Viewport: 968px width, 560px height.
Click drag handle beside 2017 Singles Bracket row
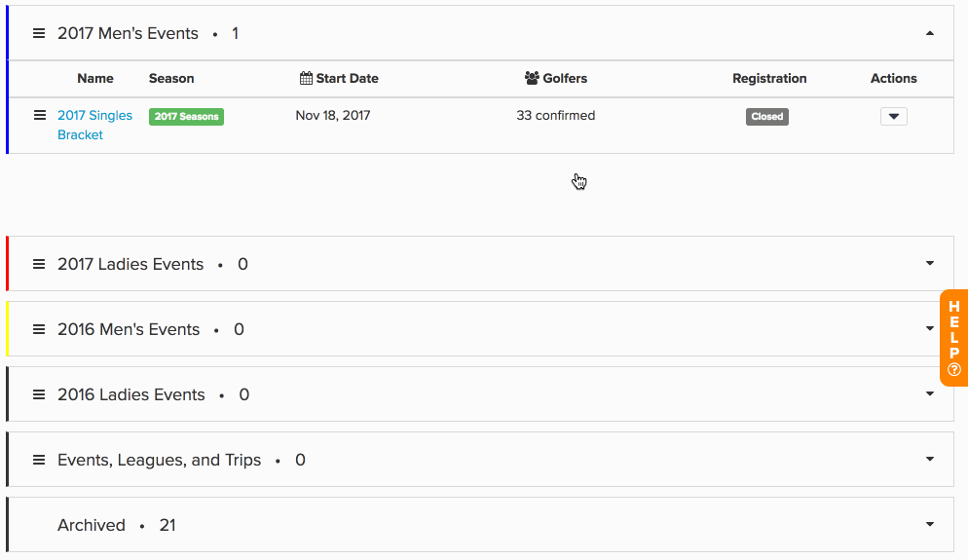pos(40,115)
